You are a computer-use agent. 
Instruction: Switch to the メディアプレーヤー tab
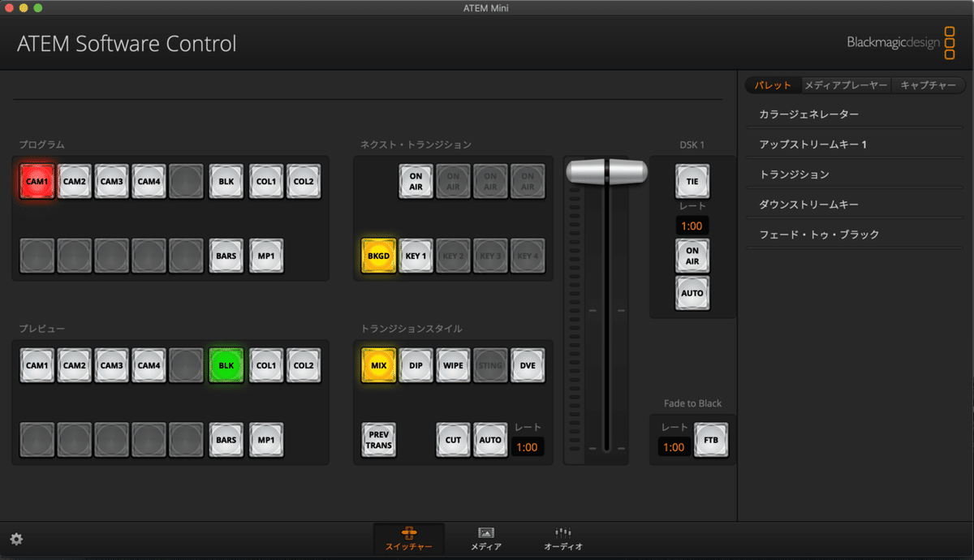point(846,85)
